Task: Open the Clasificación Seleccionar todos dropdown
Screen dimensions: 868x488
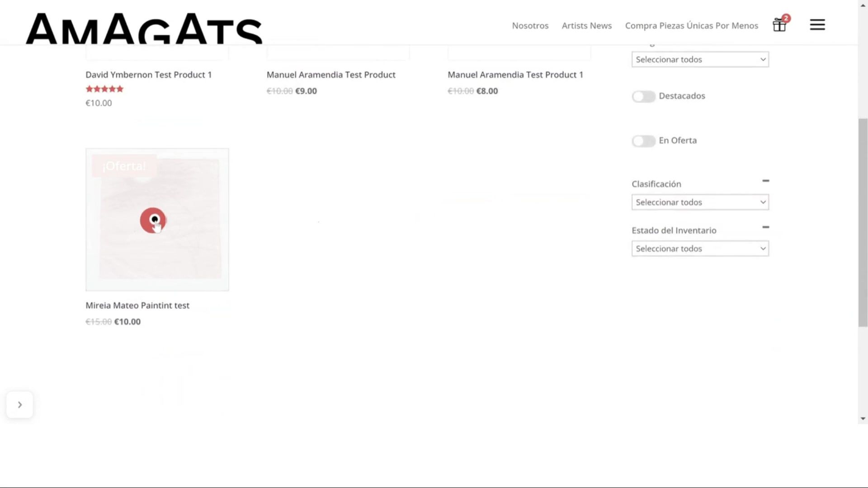Action: tap(700, 202)
